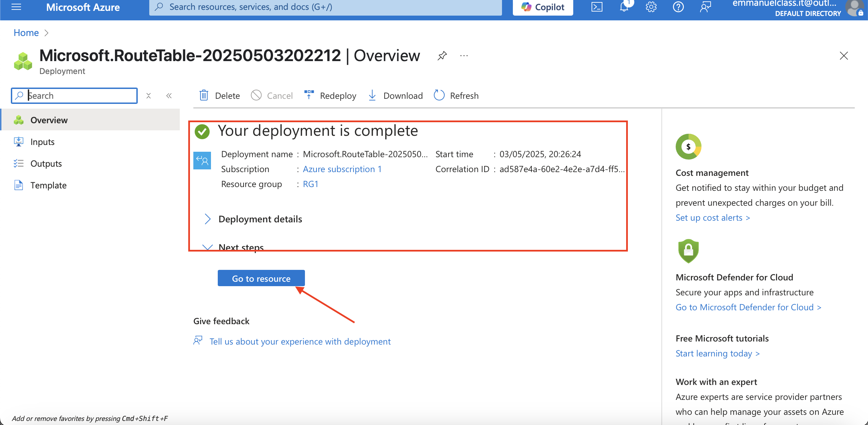The image size is (868, 425).
Task: Go to Home breadcrumb
Action: 26,33
